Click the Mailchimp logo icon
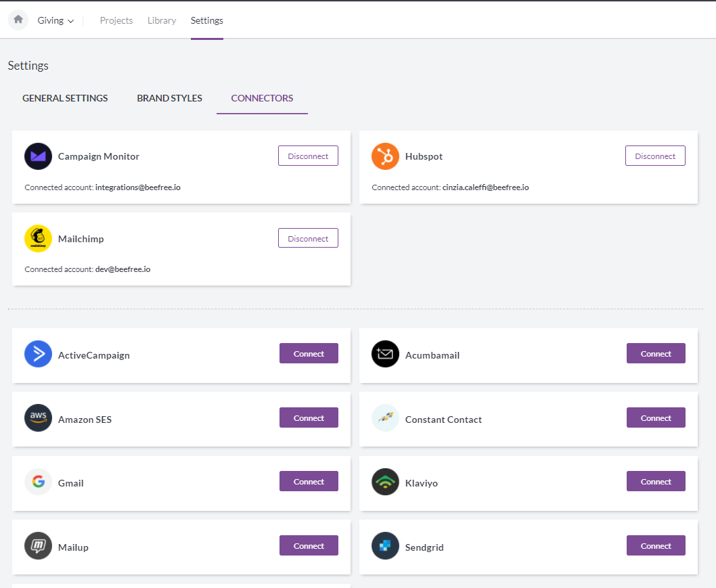Screen dimensions: 716x588 coord(38,238)
